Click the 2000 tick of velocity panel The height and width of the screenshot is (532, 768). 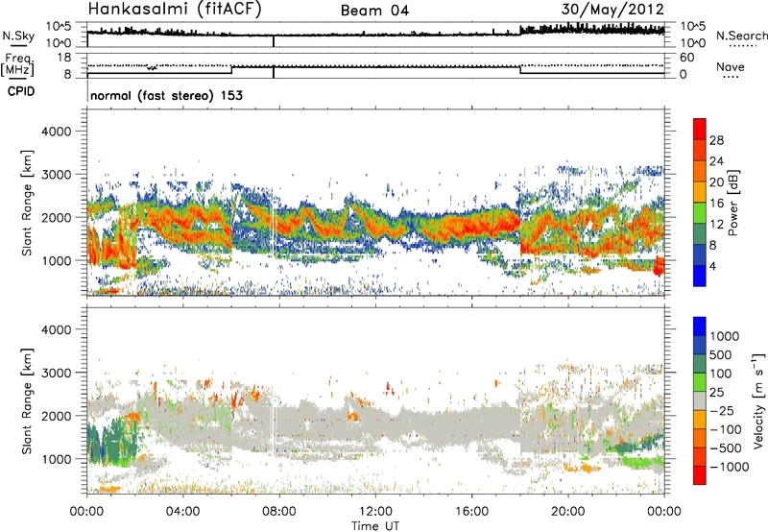tap(57, 416)
